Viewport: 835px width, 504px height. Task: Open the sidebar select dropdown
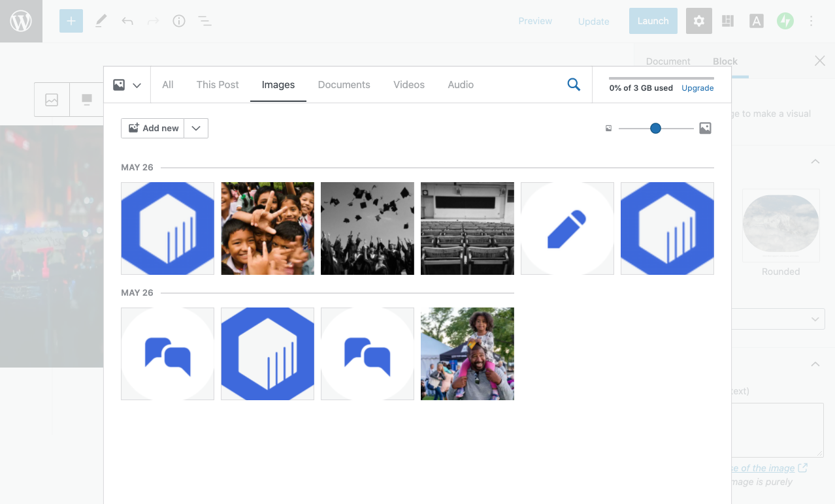[x=778, y=319]
